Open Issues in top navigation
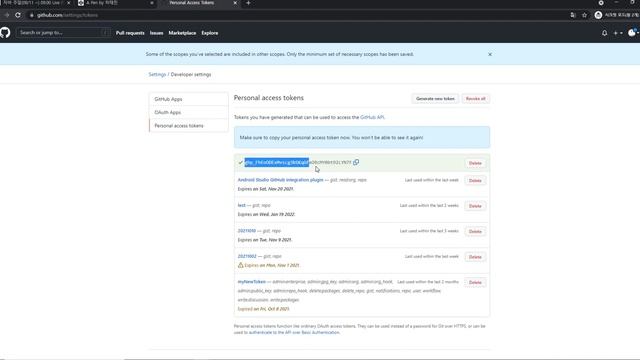640x360 pixels. [x=156, y=33]
